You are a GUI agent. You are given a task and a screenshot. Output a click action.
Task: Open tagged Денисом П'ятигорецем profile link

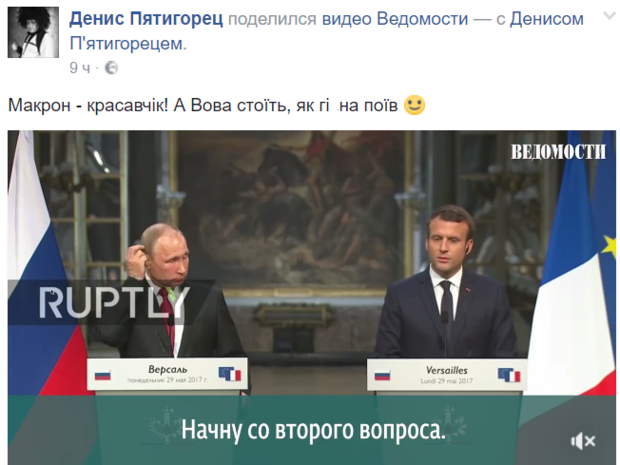click(327, 31)
